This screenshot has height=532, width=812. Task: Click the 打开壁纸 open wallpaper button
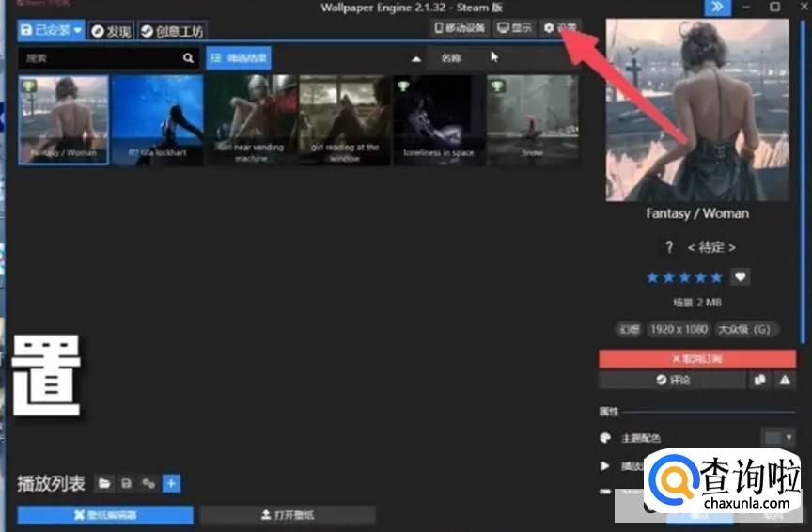pyautogui.click(x=288, y=515)
